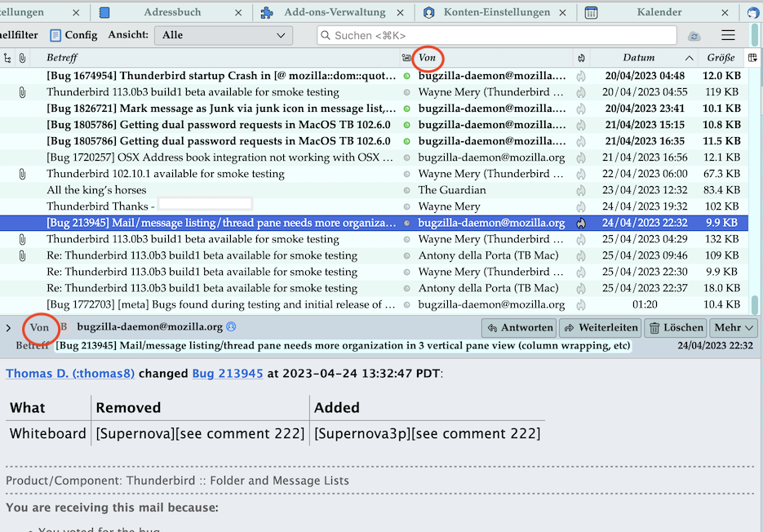The width and height of the screenshot is (763, 532).
Task: Open the hamburger application menu
Action: [x=728, y=35]
